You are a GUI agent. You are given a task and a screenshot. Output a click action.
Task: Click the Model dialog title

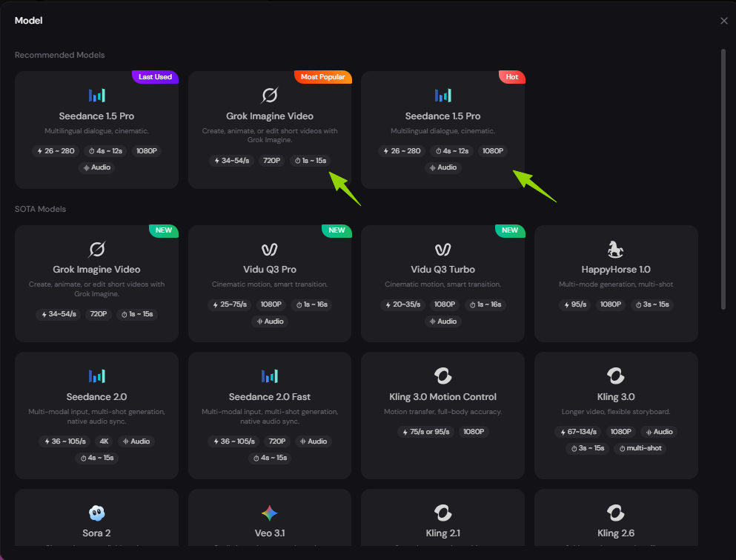click(29, 21)
